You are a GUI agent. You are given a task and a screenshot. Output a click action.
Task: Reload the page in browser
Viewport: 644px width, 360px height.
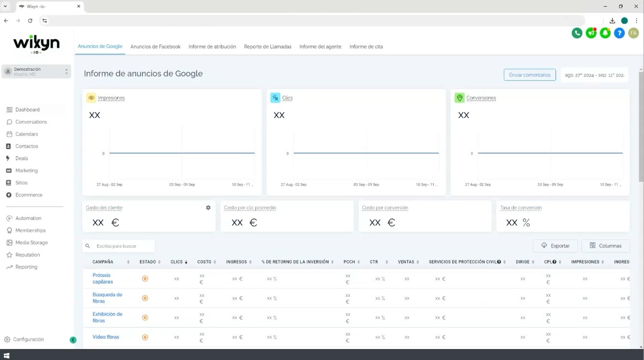[30, 21]
